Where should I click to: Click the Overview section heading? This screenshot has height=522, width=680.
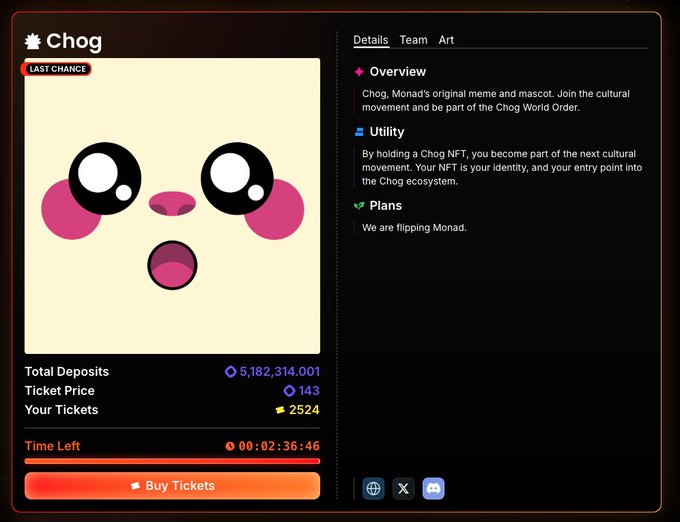(398, 72)
